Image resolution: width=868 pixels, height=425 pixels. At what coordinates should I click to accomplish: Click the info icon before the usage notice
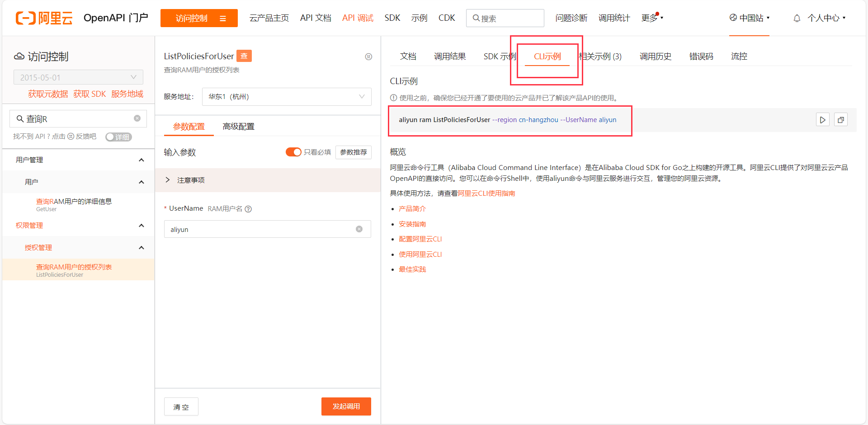pyautogui.click(x=393, y=98)
